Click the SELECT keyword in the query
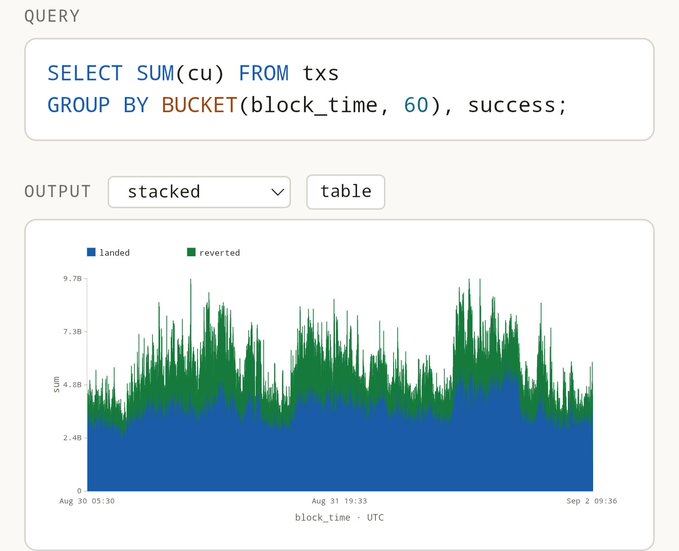679x551 pixels. pyautogui.click(x=85, y=73)
